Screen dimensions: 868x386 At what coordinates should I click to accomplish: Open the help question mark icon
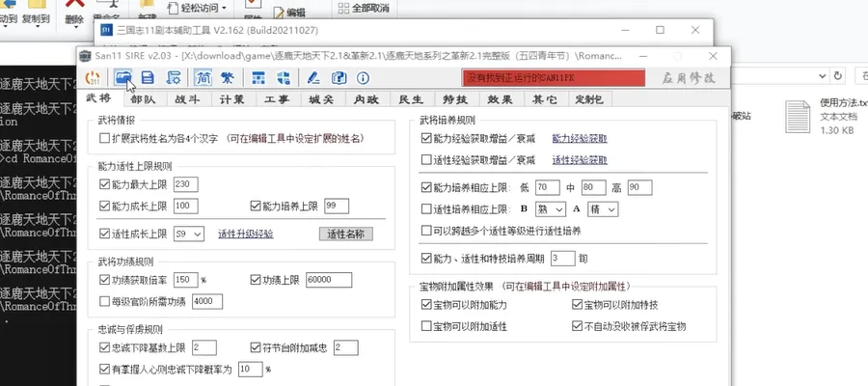pos(339,77)
